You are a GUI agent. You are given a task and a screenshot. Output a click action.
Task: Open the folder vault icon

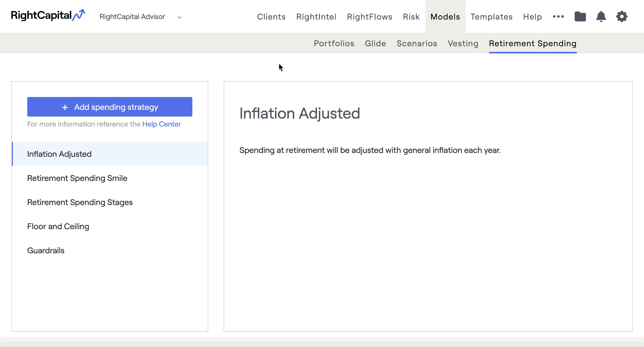[580, 16]
